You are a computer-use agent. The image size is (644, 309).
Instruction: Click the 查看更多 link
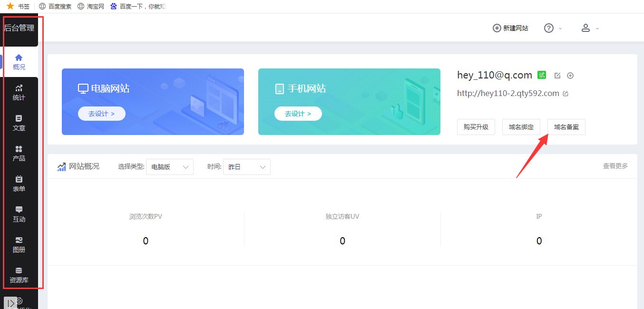click(x=615, y=166)
